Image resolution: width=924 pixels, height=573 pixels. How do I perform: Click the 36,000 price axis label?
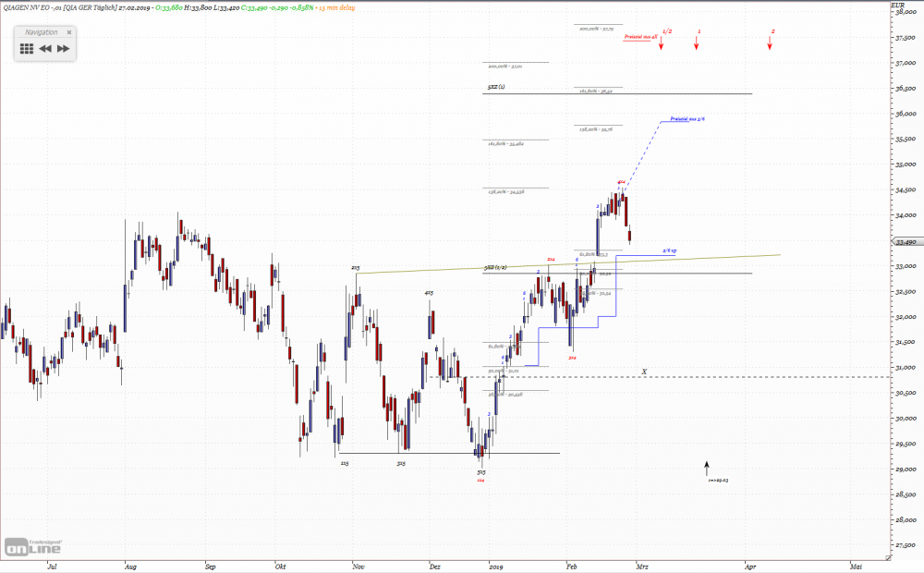[x=906, y=114]
